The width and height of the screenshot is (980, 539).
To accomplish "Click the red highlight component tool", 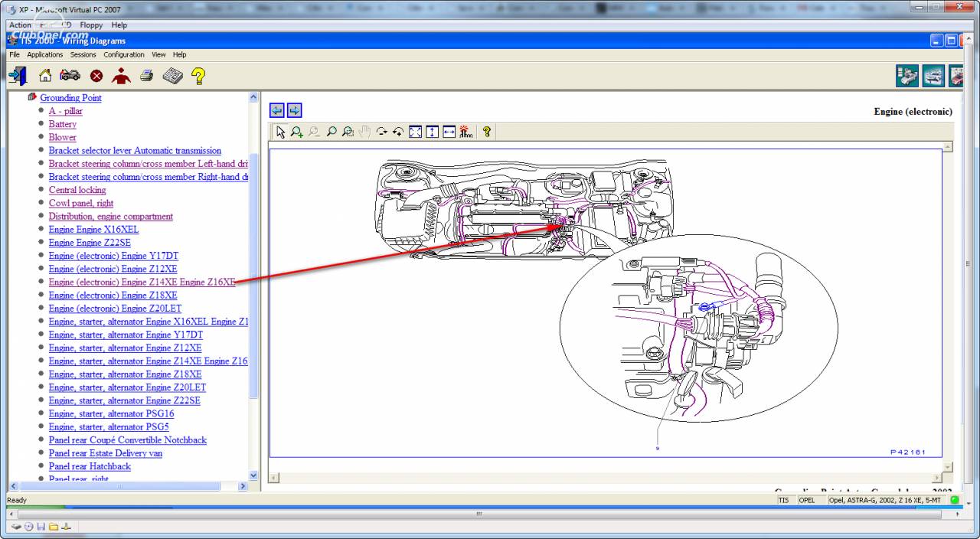I will 465,132.
